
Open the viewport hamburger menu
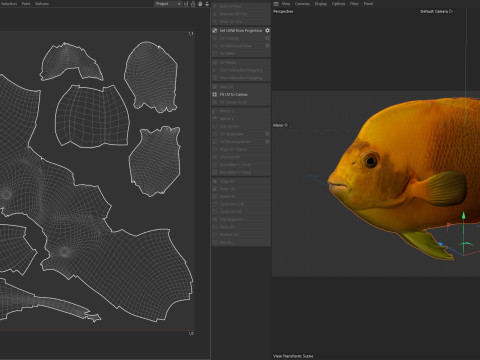(276, 4)
